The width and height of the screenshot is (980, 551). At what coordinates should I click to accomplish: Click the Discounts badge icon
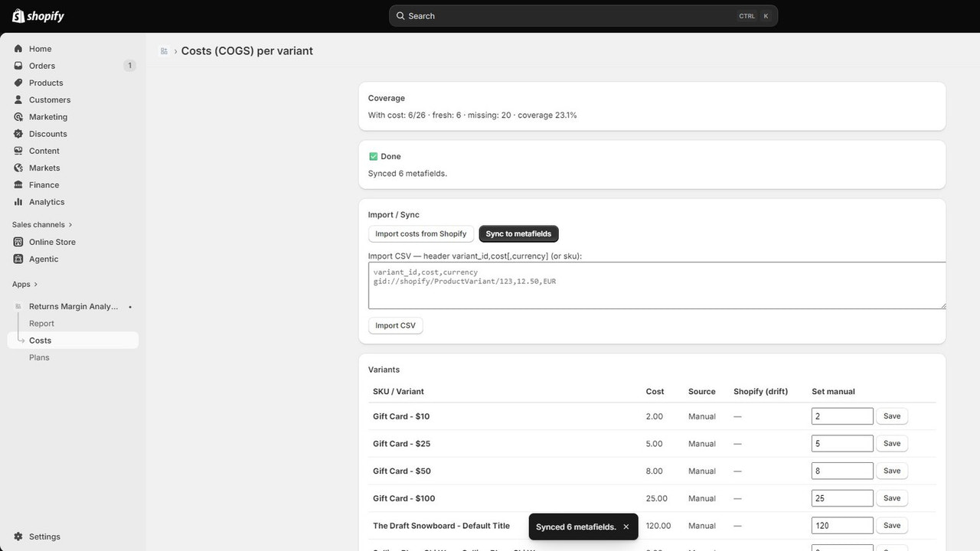click(x=18, y=134)
